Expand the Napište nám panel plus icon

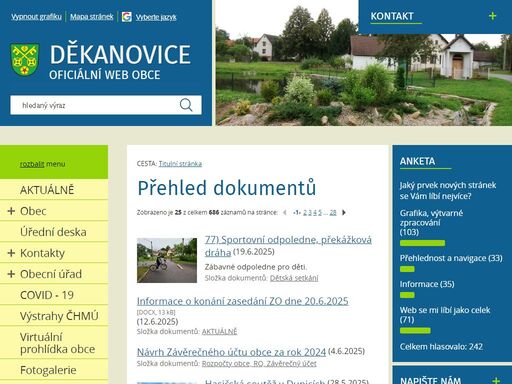pyautogui.click(x=496, y=380)
